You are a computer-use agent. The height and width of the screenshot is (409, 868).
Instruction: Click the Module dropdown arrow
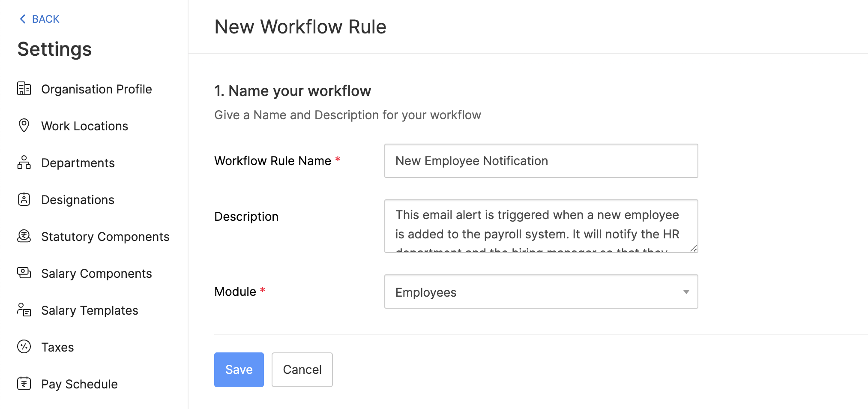[x=686, y=292]
